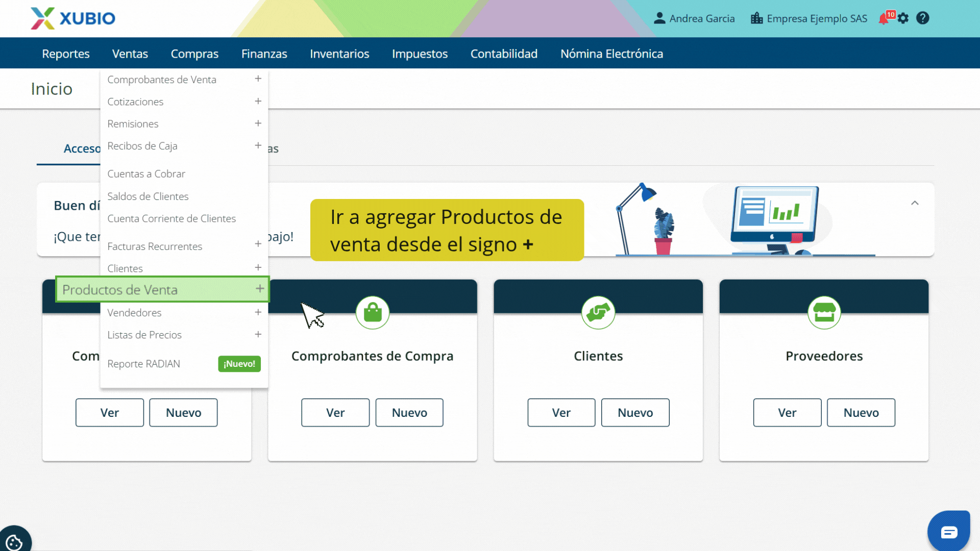Screen dimensions: 980x551
Task: Select Cuentas a Cobrar from the Ventas menu
Action: pos(146,173)
